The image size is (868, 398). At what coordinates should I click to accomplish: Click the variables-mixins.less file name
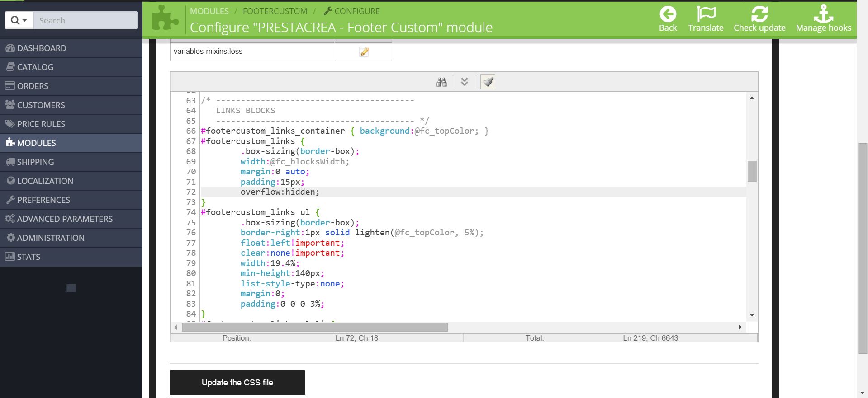[208, 52]
